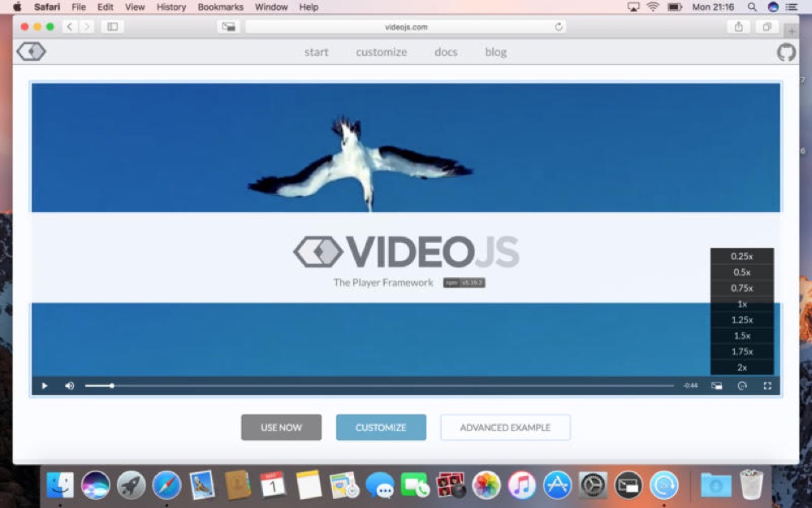This screenshot has width=812, height=508.
Task: Go forward in Safari history
Action: (x=87, y=27)
